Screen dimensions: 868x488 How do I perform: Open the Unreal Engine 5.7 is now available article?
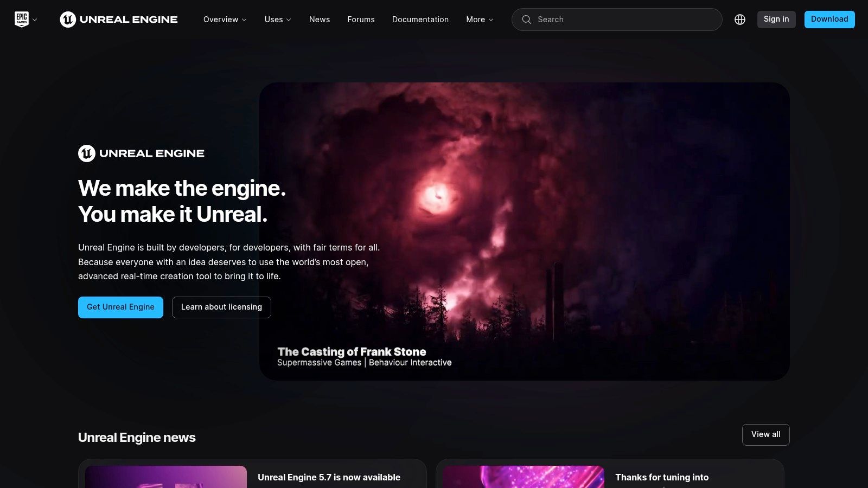329,477
